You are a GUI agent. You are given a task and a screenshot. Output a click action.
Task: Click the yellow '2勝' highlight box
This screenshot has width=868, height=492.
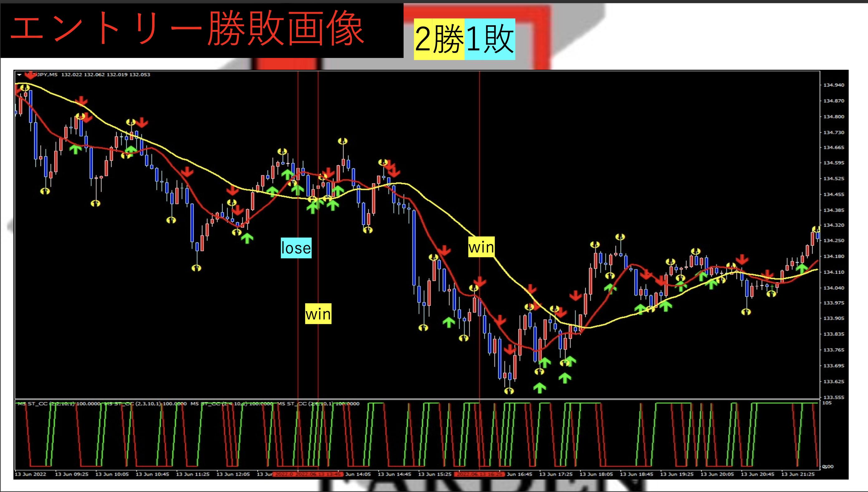439,39
